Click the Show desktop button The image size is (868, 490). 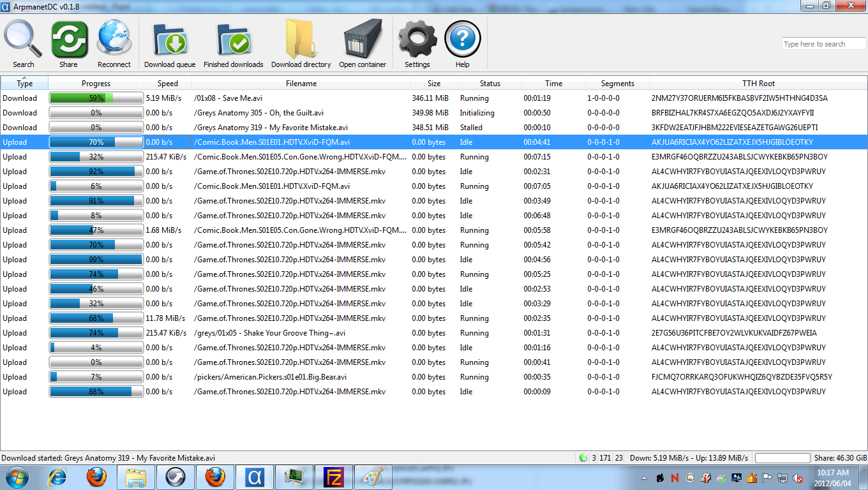(863, 477)
